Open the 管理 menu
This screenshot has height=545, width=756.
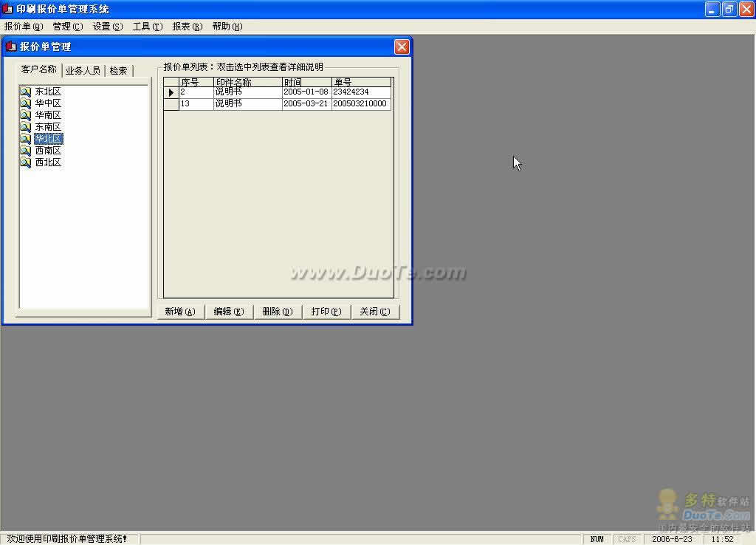(67, 27)
